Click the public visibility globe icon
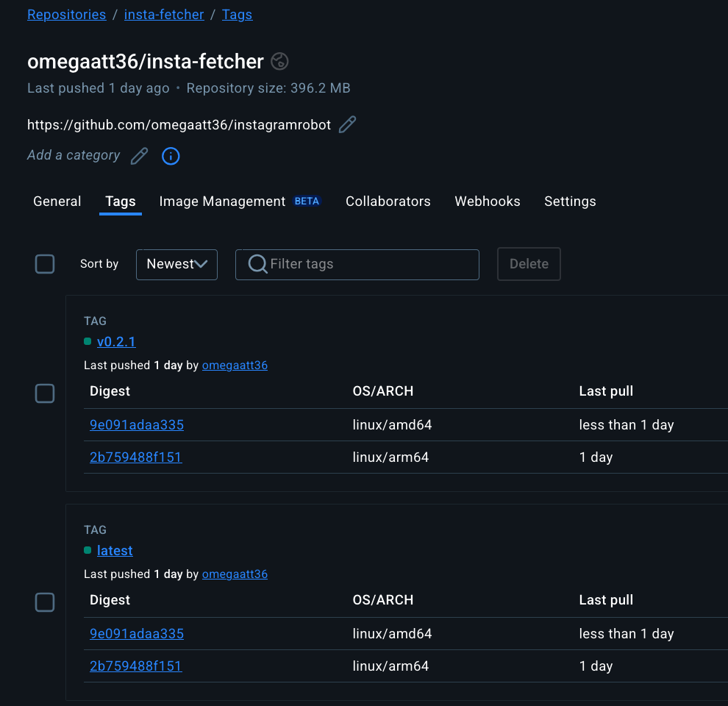 (279, 61)
